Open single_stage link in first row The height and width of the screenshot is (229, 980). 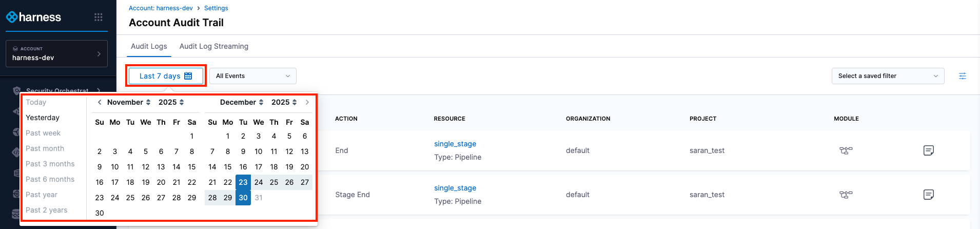(x=455, y=144)
